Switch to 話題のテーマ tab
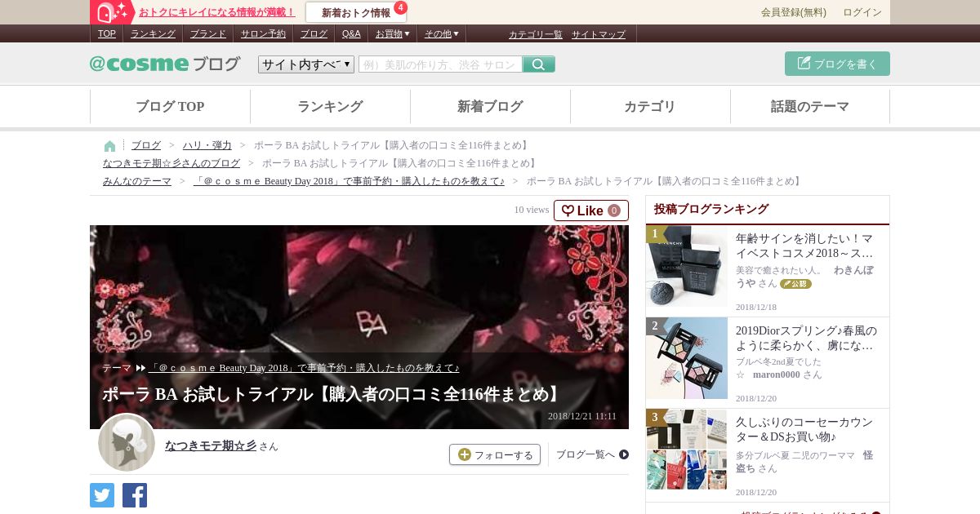This screenshot has width=980, height=514. tap(810, 106)
